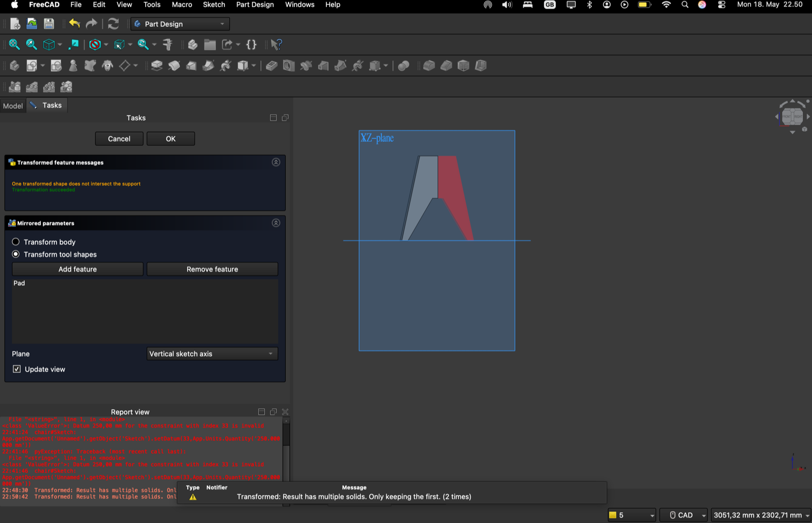Save the document with the floppy icon

click(x=49, y=24)
